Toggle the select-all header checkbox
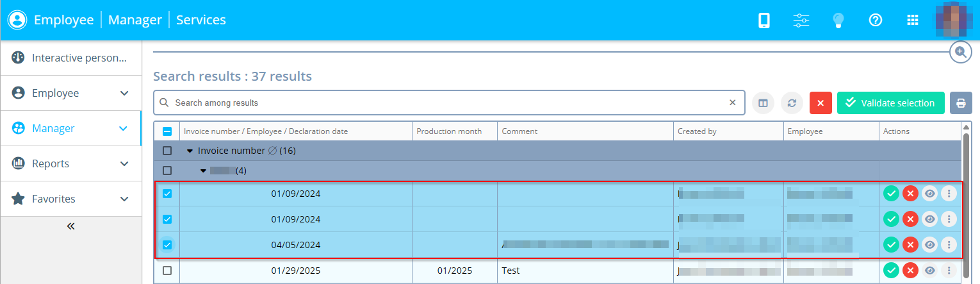 167,131
